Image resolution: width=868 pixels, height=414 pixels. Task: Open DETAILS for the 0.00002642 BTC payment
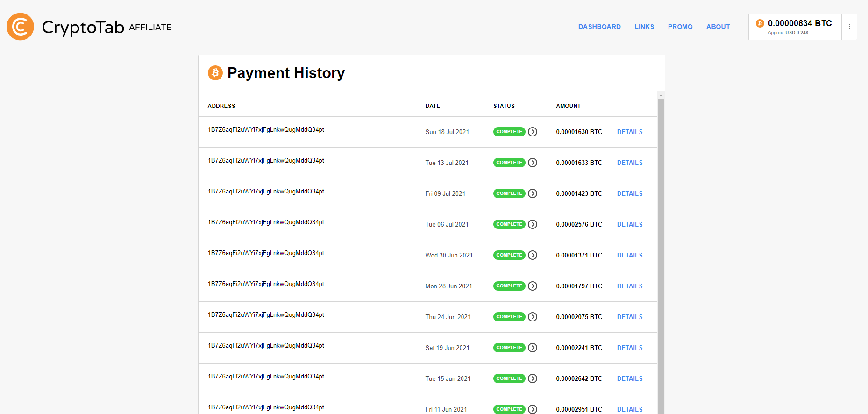[630, 378]
